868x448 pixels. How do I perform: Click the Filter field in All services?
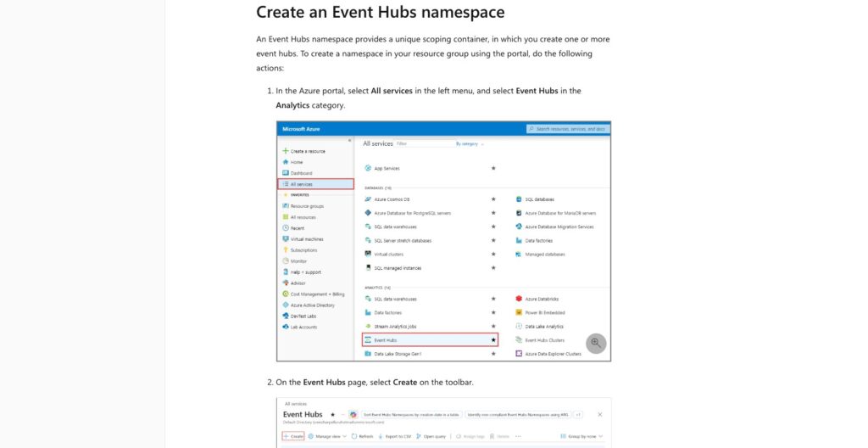click(424, 143)
